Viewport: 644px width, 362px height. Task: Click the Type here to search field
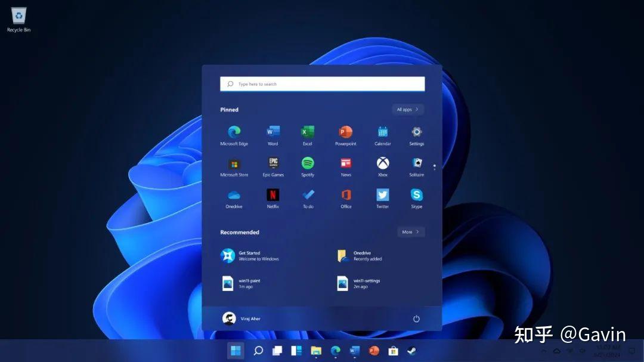coord(322,83)
